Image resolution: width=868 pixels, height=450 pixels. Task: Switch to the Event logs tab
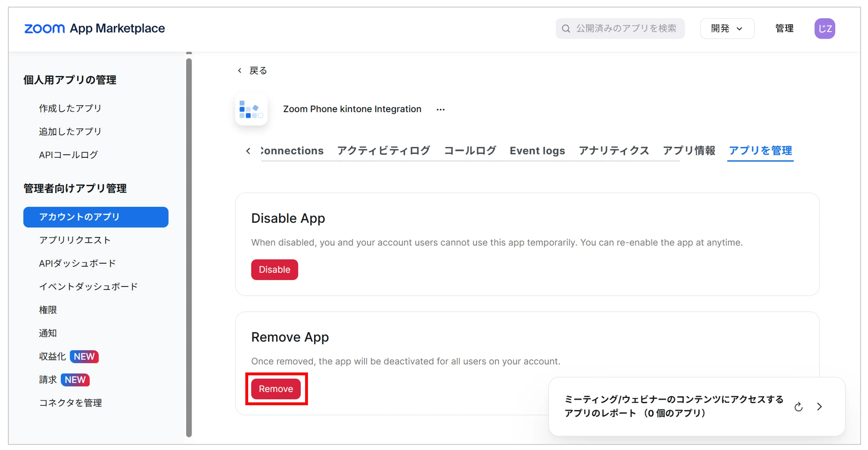[x=537, y=151]
